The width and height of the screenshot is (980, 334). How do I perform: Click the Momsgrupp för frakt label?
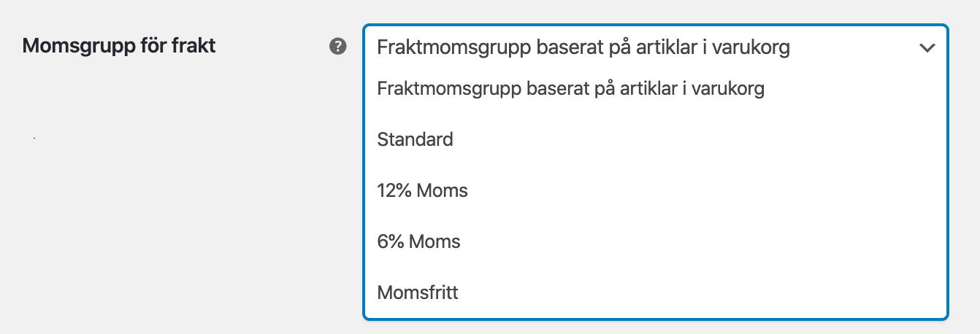pos(119,47)
